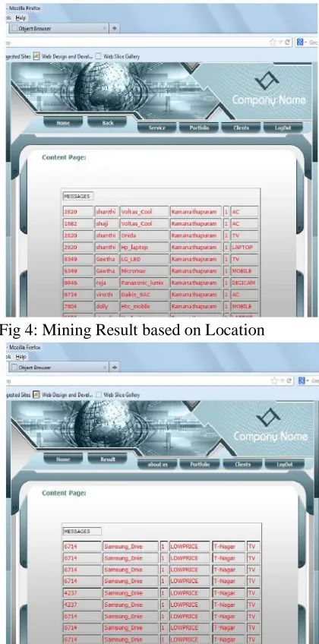Open Portfolio on bottom page
Image resolution: width=319 pixels, height=644 pixels.
pos(200,464)
